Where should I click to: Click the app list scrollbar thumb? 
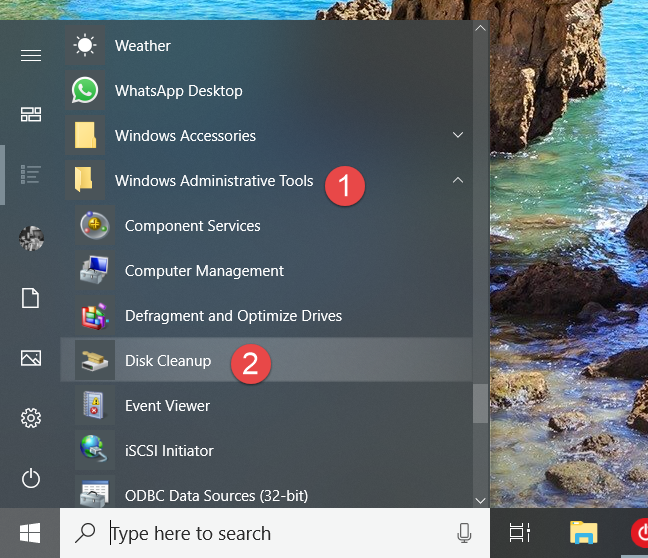point(480,403)
